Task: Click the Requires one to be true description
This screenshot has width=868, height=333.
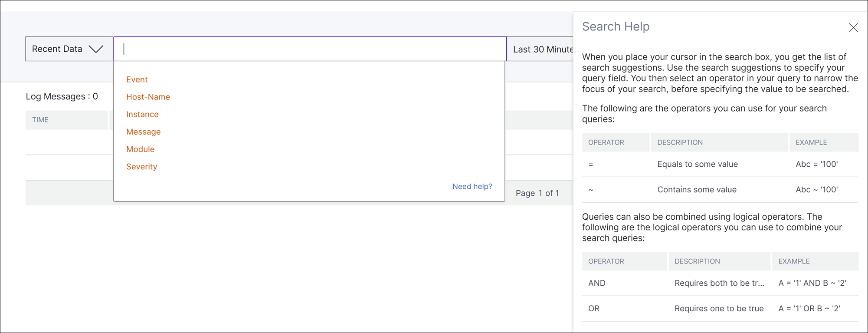Action: [719, 308]
